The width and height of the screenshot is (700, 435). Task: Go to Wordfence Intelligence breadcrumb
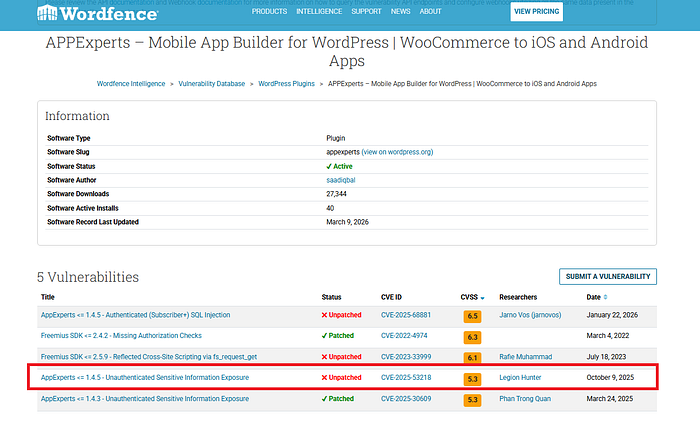click(x=131, y=84)
